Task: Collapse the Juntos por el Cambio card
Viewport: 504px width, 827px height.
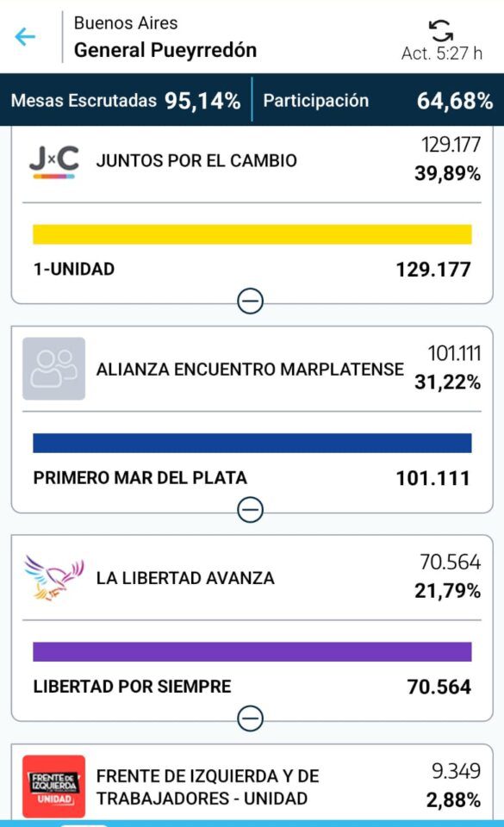Action: point(251,302)
